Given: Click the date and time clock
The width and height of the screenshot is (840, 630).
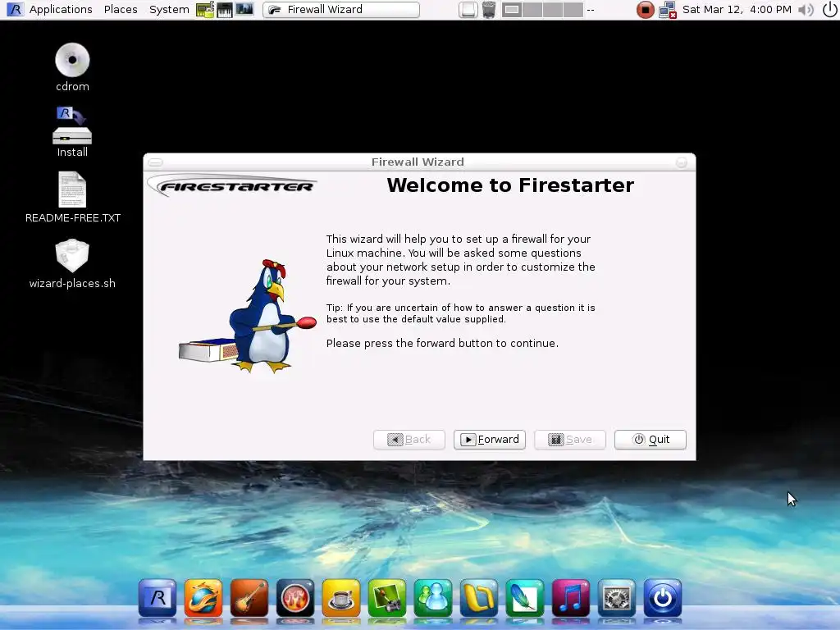Looking at the screenshot, I should click(737, 10).
